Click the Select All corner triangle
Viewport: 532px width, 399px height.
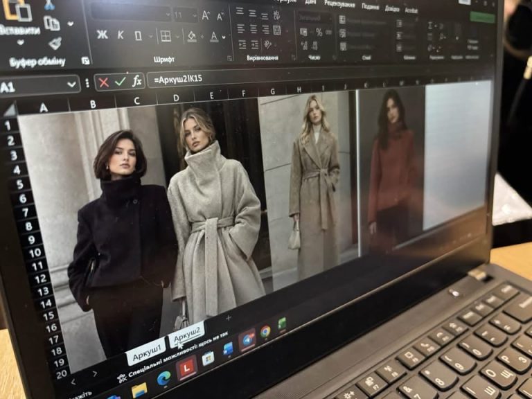[x=11, y=109]
